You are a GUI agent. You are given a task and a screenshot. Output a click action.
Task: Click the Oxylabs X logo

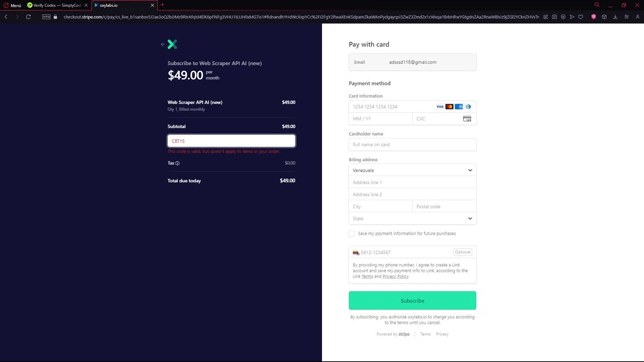pos(172,44)
